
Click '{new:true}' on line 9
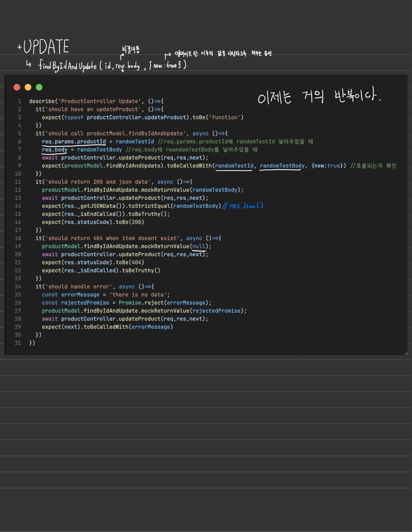tap(327, 166)
